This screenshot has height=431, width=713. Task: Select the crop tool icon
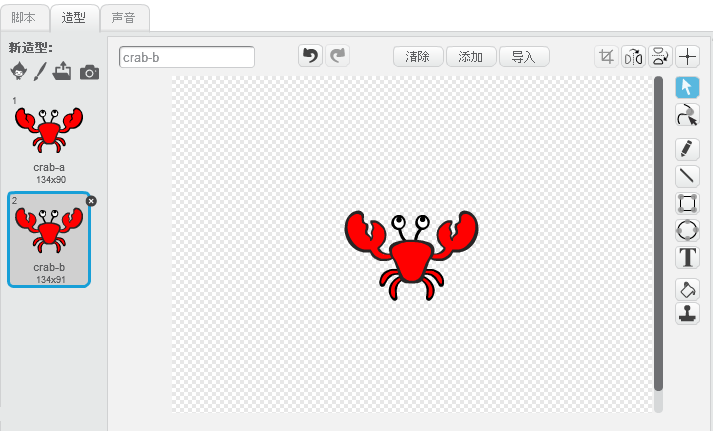point(607,57)
